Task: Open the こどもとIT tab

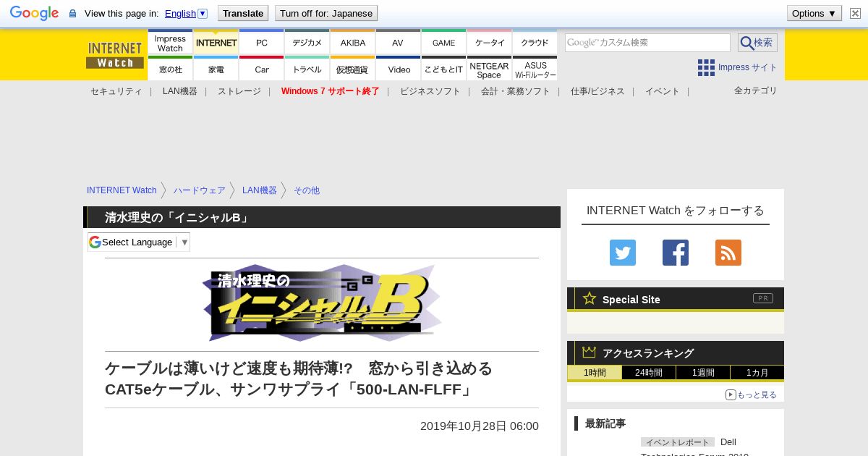Action: [444, 69]
